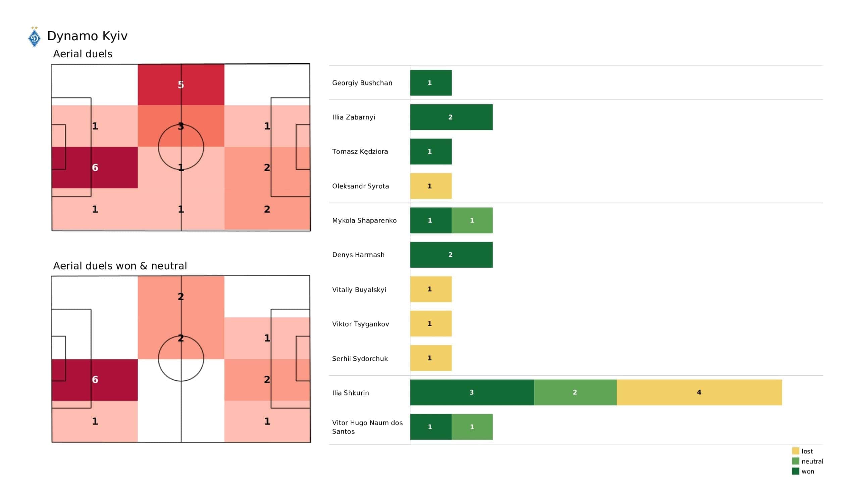Click the light green 'neutral' legend swatch

pyautogui.click(x=795, y=461)
